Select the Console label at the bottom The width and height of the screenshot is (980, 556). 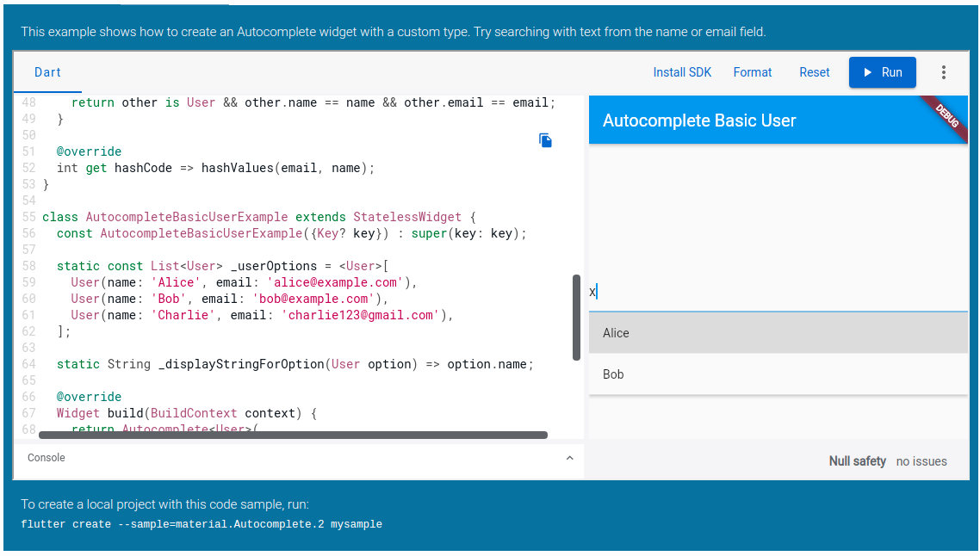coord(46,457)
